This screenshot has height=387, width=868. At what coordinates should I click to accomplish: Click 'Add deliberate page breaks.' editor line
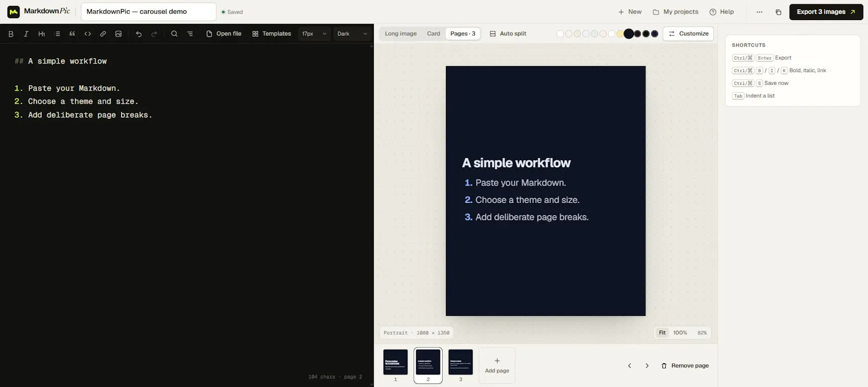(83, 115)
